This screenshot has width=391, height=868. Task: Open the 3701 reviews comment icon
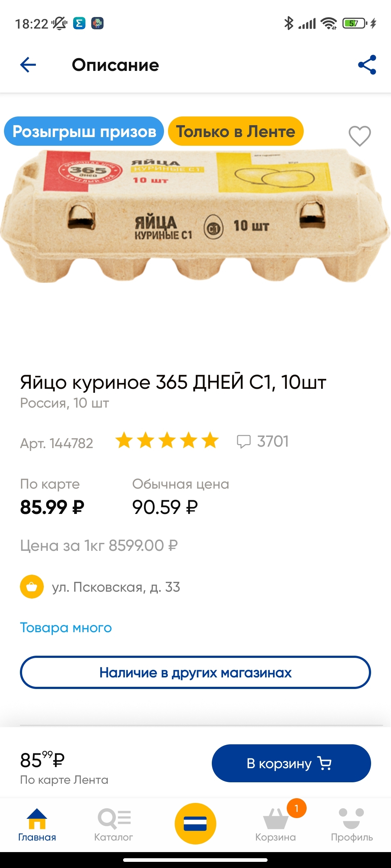[244, 442]
